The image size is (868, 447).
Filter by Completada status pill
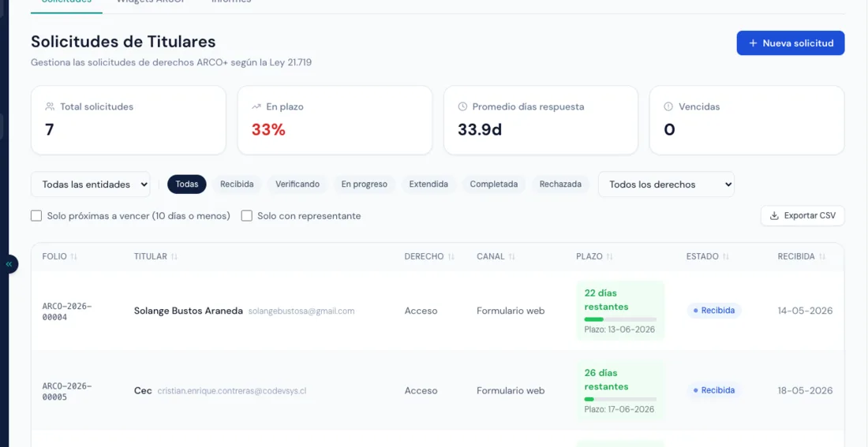pos(494,184)
